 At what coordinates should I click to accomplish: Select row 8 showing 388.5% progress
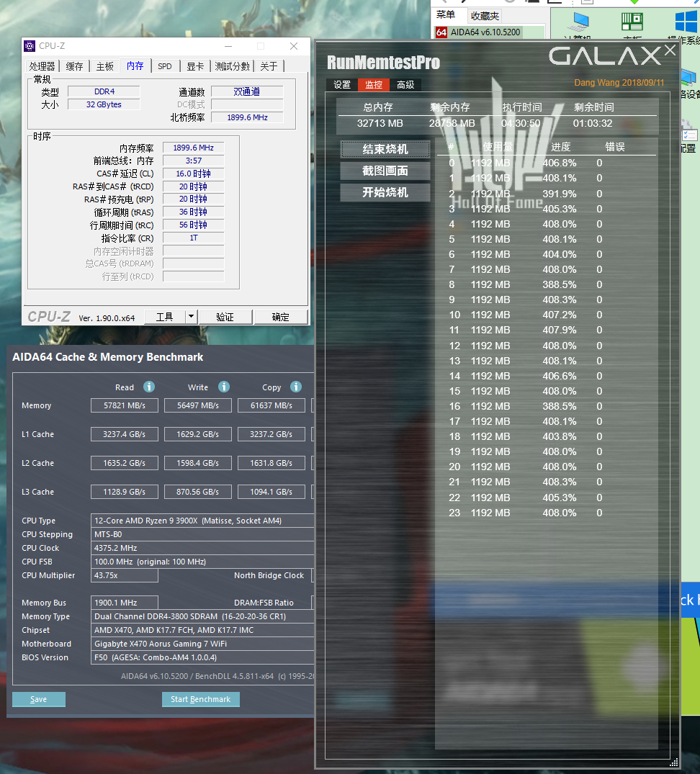pyautogui.click(x=547, y=284)
